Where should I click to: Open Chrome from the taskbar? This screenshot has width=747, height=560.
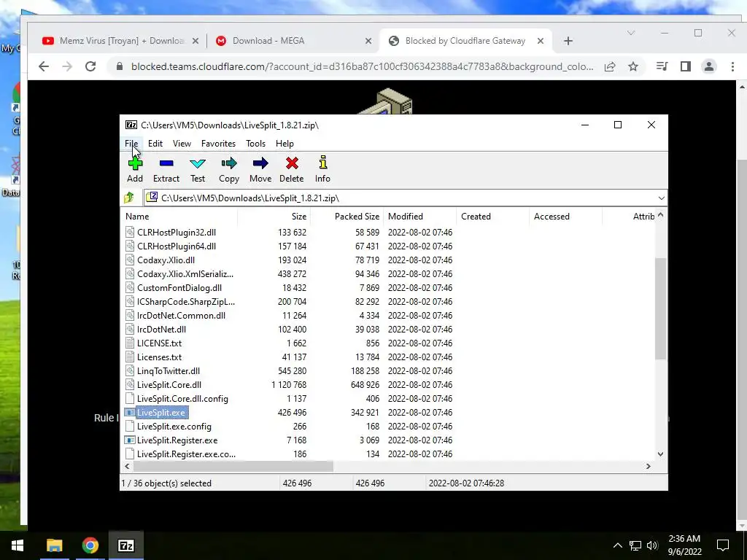[x=90, y=545]
